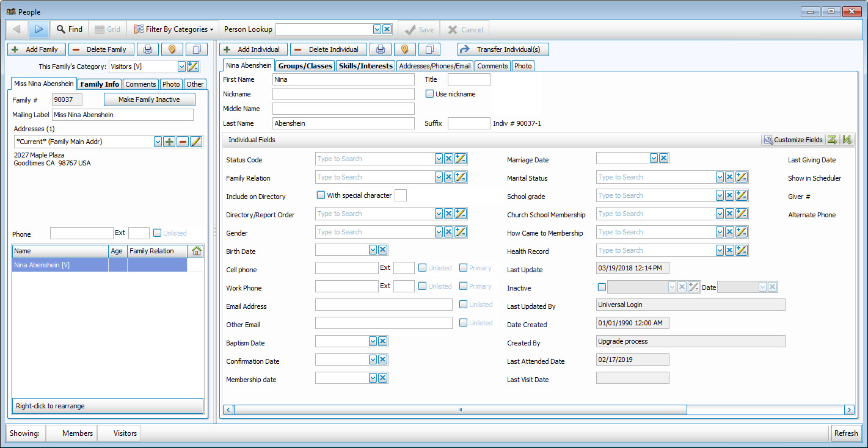Print the family information
This screenshot has height=448, width=868.
click(148, 49)
